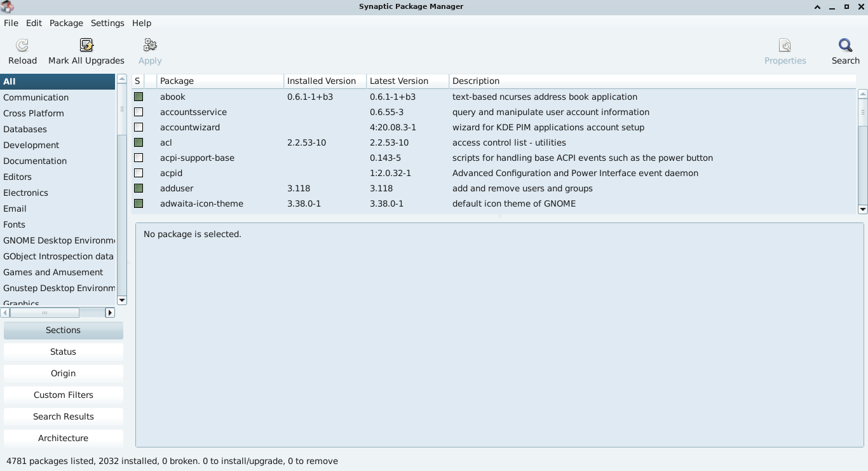This screenshot has width=868, height=471.
Task: Toggle the adduser package selection box
Action: click(x=139, y=188)
